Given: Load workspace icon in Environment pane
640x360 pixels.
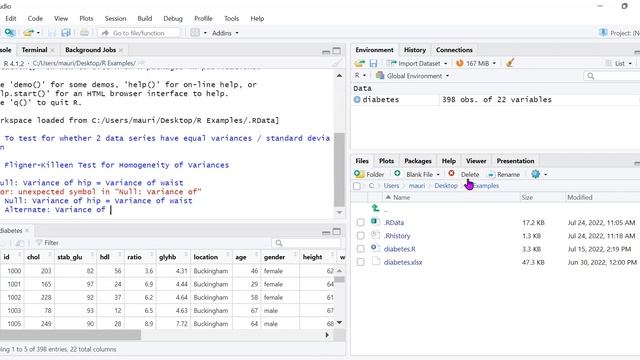Looking at the screenshot, I should pyautogui.click(x=359, y=63).
